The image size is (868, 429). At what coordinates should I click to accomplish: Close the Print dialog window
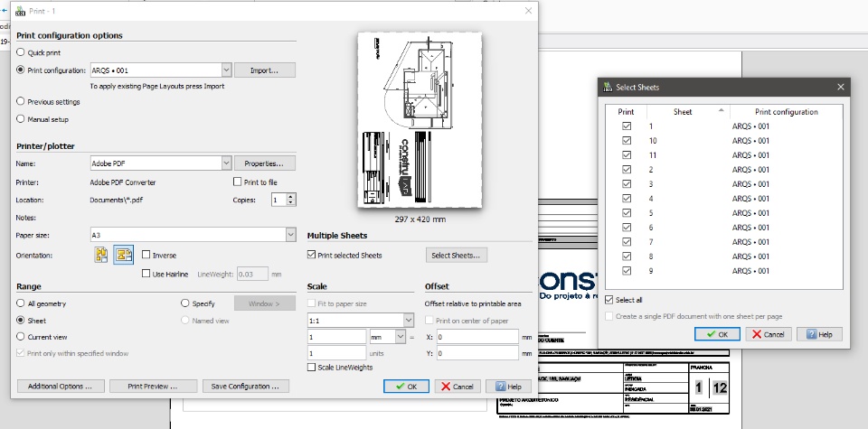coord(528,11)
